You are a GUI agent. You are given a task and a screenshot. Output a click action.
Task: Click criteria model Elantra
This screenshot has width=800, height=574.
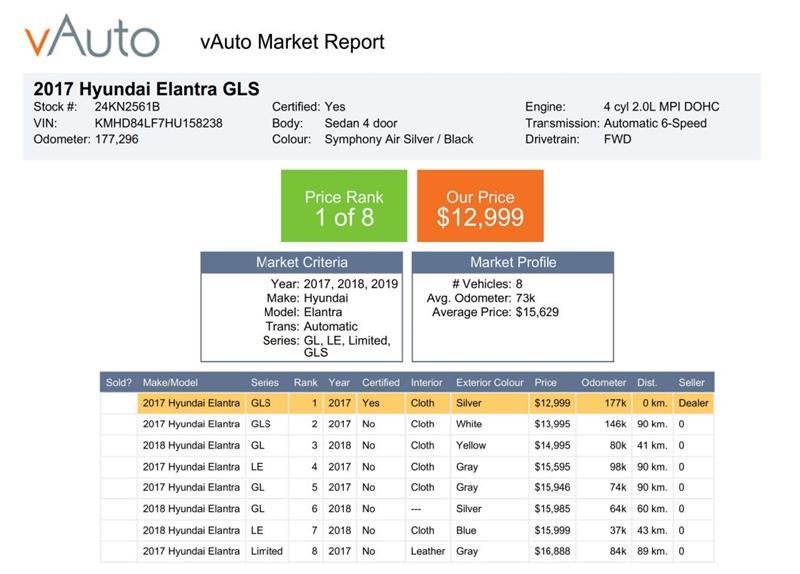323,312
